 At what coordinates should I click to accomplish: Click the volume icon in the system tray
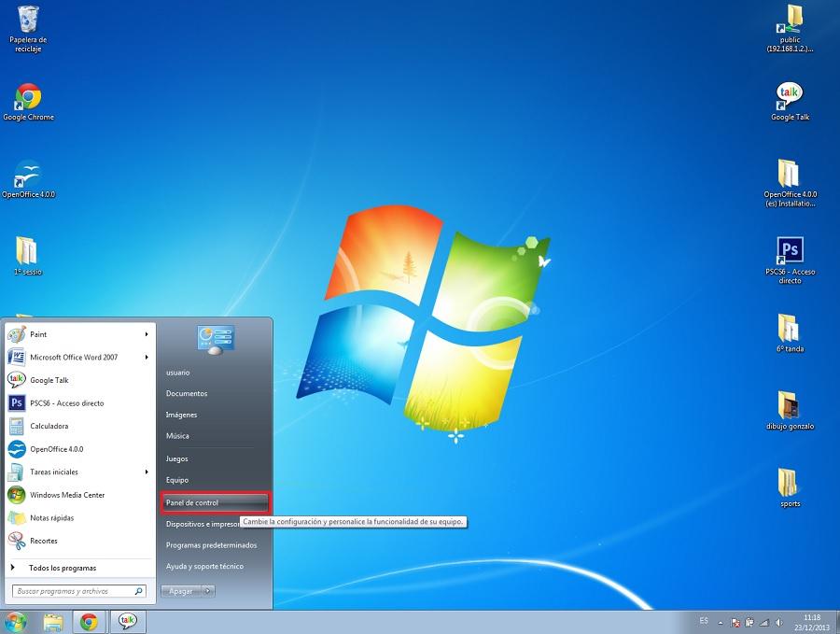point(779,622)
